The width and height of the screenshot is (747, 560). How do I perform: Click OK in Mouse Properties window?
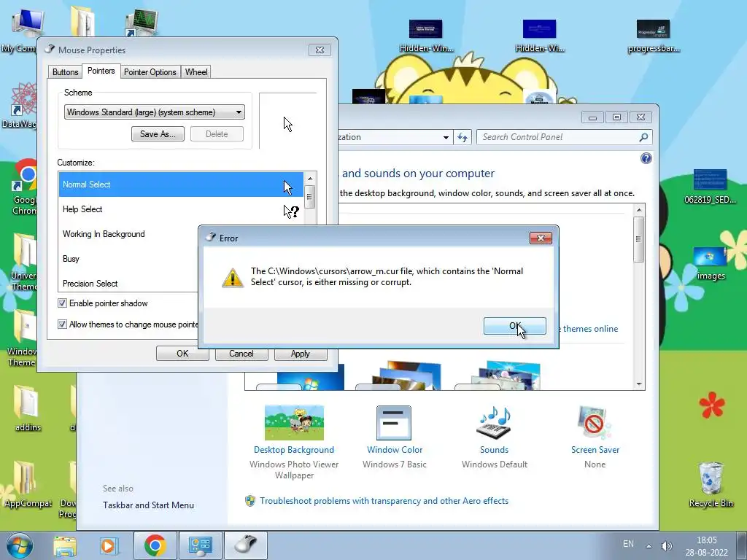pos(182,354)
